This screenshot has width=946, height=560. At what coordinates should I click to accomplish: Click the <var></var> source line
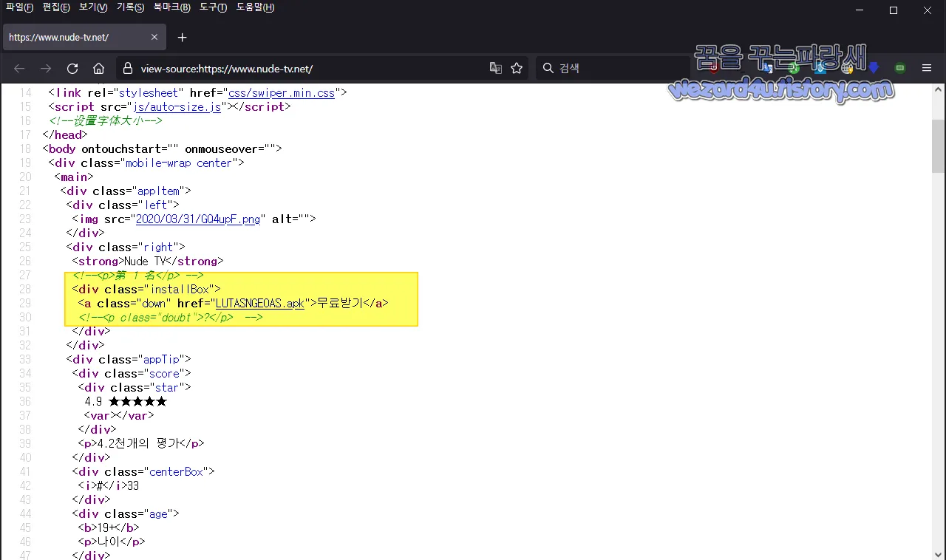pos(119,416)
